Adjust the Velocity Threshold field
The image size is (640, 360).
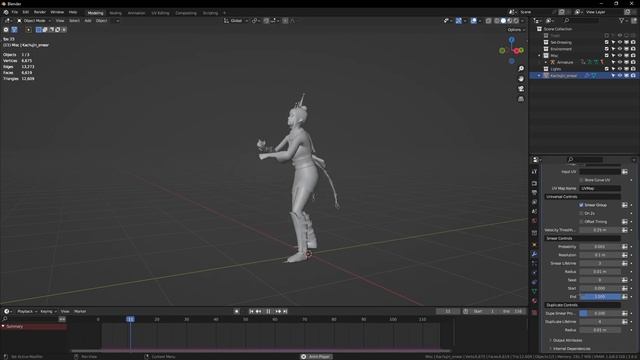[x=600, y=230]
